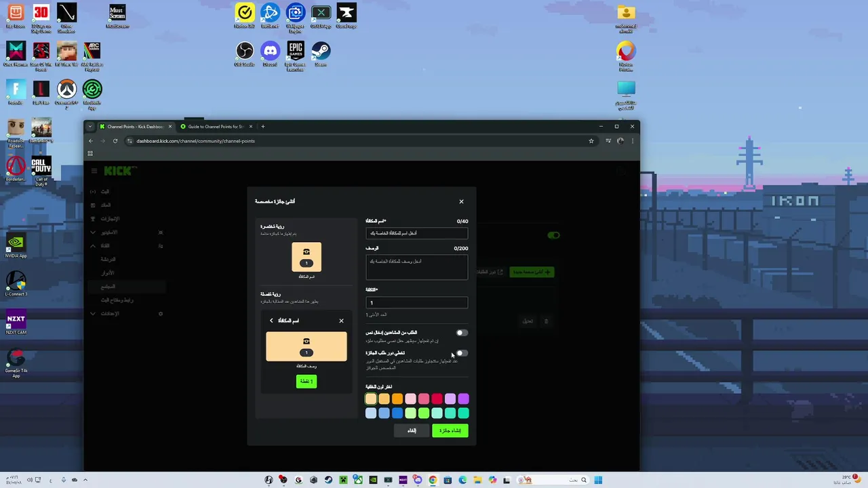Click the reward description text area
The image size is (868, 488).
point(416,267)
